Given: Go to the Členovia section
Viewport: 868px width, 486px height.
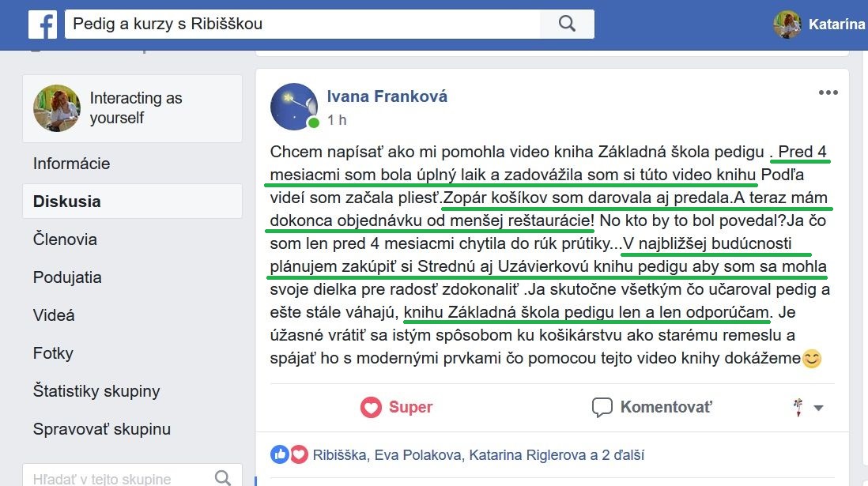Looking at the screenshot, I should point(65,239).
